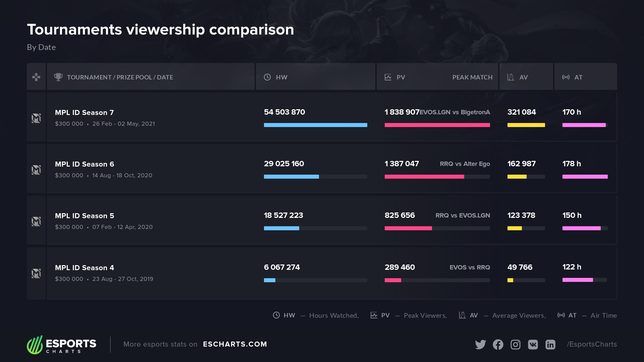This screenshot has height=362, width=644.
Task: Select the MPL ID Season 6 title
Action: tap(85, 164)
